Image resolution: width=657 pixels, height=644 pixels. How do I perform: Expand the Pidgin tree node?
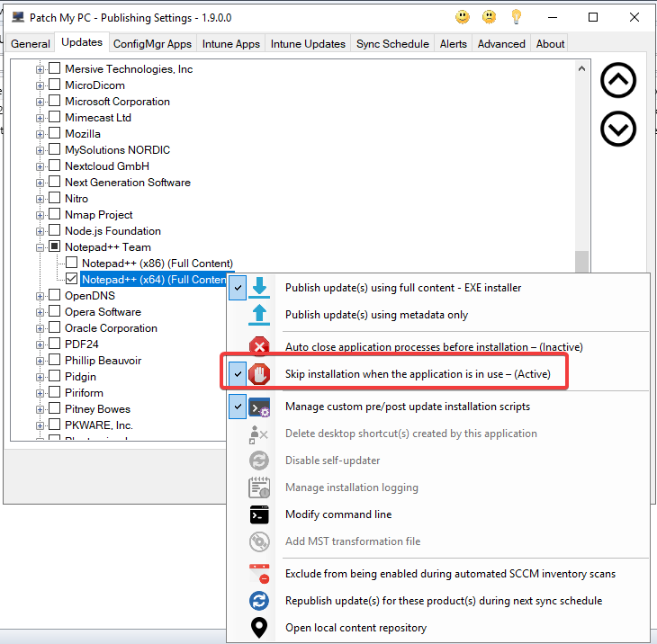coord(40,377)
